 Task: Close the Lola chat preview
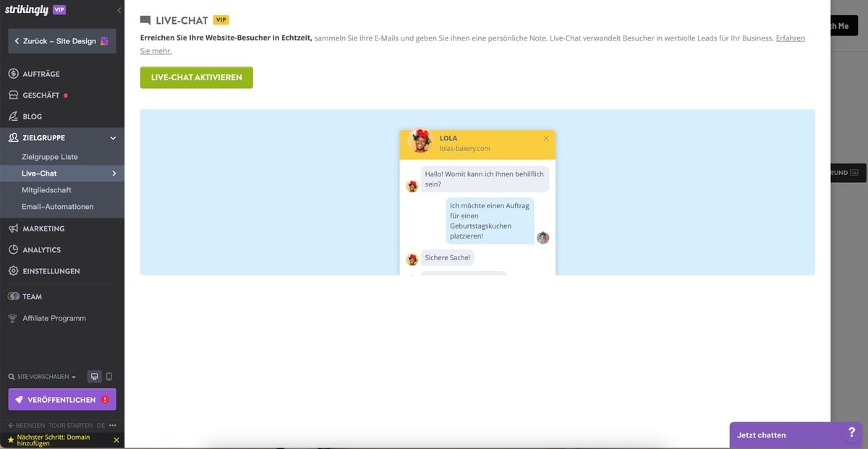[x=546, y=138]
